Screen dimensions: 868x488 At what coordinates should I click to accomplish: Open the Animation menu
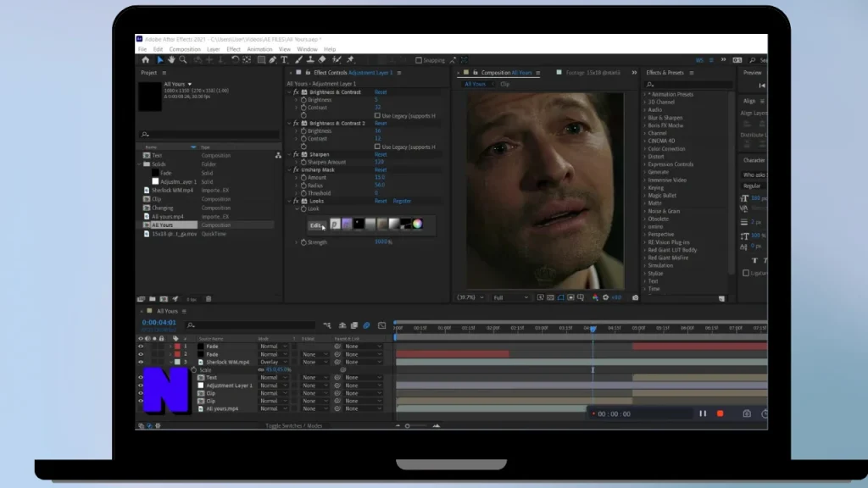point(259,49)
